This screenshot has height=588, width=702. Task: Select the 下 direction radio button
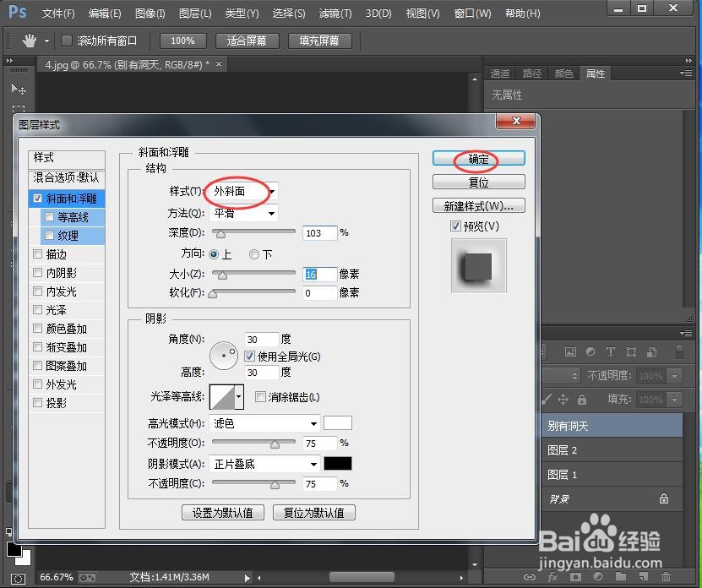click(253, 255)
